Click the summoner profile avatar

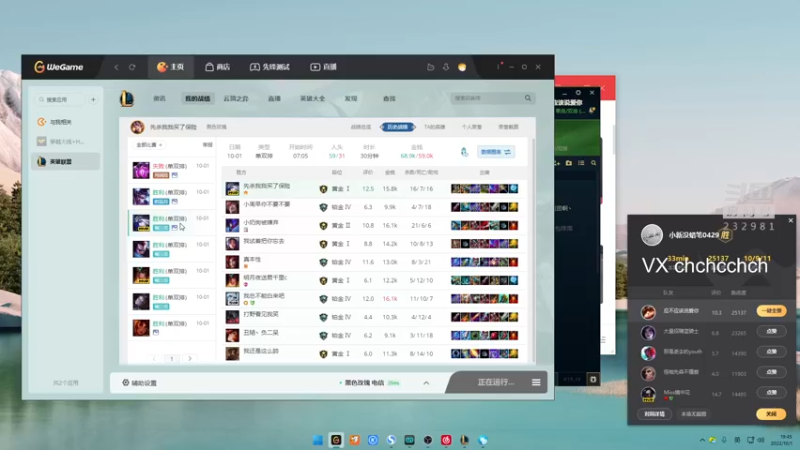click(137, 127)
